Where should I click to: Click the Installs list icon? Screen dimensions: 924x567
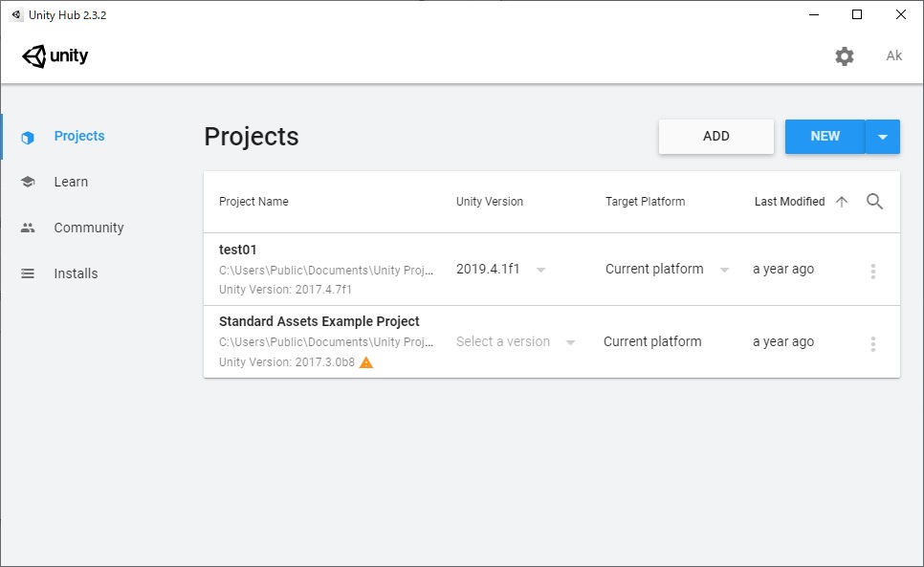(28, 273)
